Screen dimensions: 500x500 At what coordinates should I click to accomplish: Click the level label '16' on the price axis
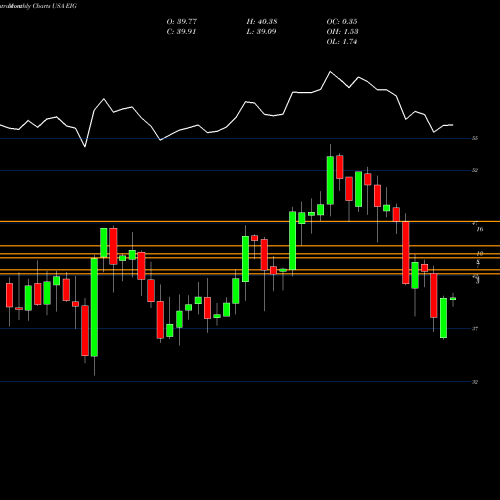(480, 229)
